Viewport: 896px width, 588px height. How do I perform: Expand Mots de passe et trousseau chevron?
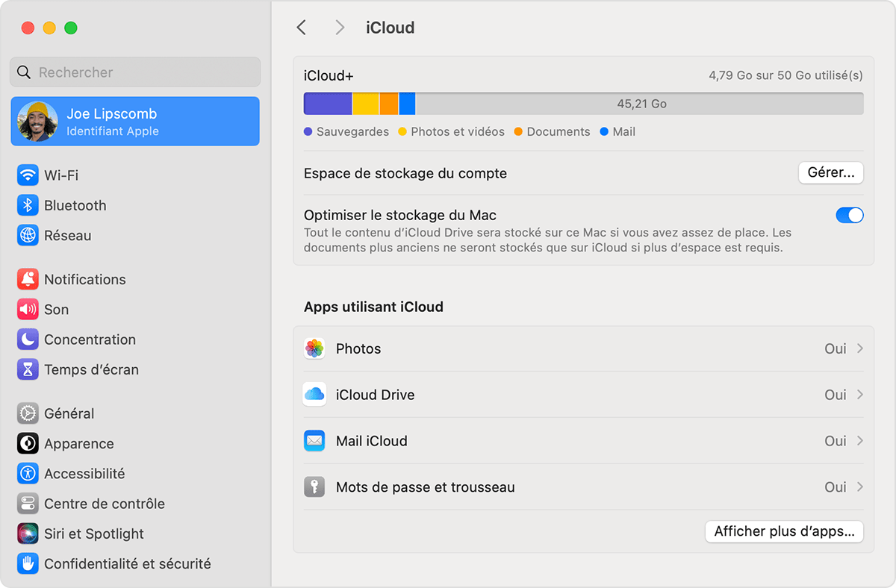click(x=860, y=487)
